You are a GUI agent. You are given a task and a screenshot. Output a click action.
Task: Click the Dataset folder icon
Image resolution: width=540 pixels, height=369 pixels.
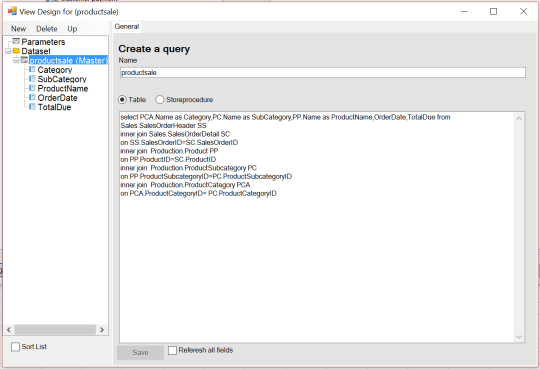(16, 51)
